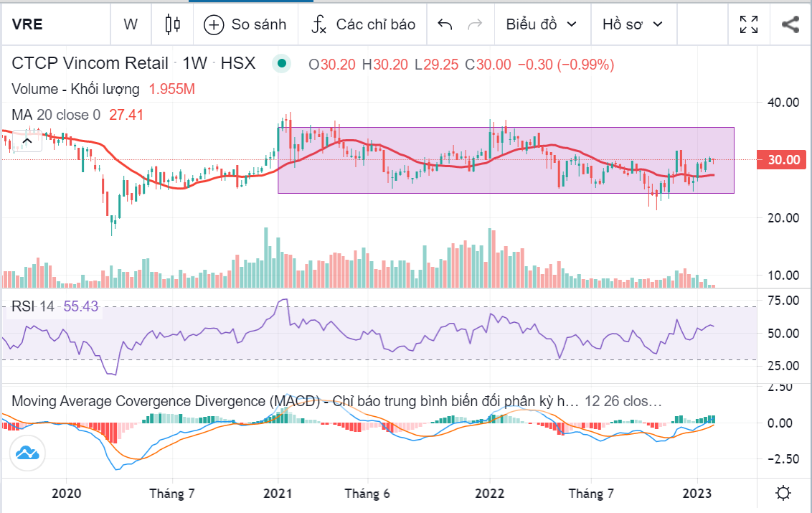Click the share icon at top right

point(790,24)
